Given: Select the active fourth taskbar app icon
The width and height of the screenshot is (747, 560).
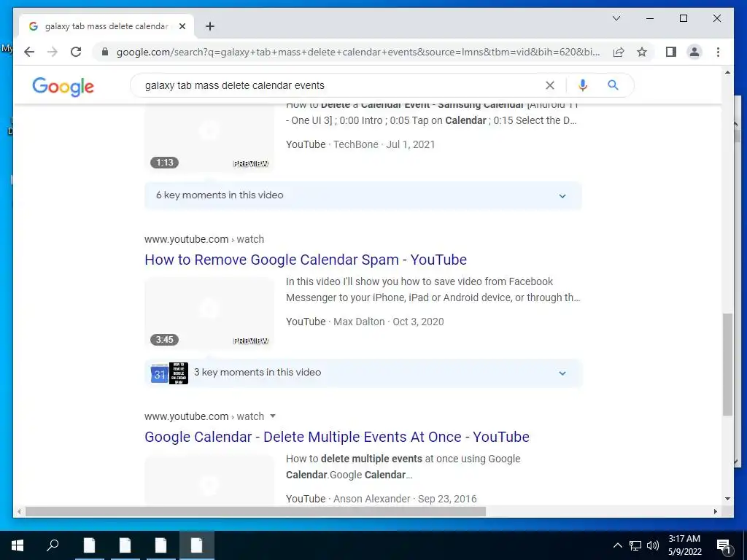Looking at the screenshot, I should pyautogui.click(x=197, y=545).
